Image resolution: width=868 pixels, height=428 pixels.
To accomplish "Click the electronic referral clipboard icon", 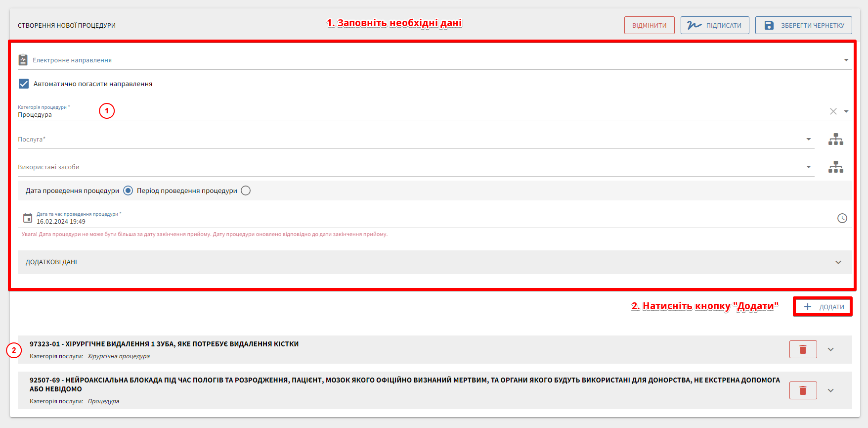I will tap(23, 60).
